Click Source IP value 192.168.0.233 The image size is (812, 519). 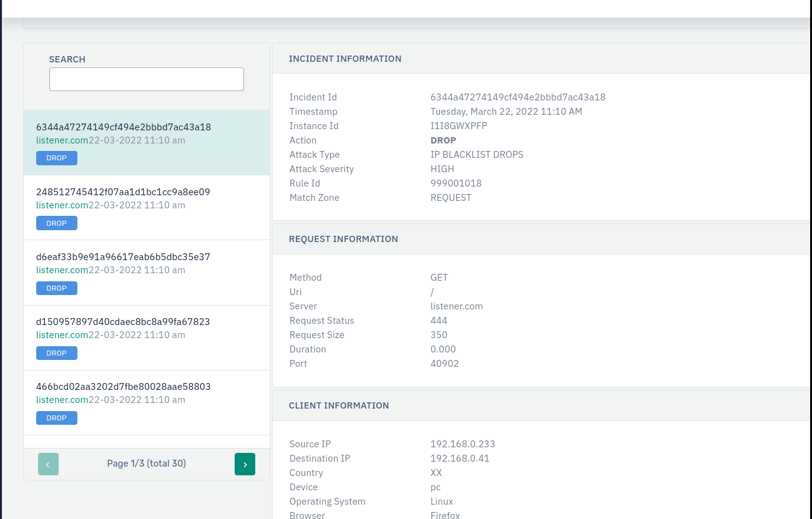tap(462, 444)
